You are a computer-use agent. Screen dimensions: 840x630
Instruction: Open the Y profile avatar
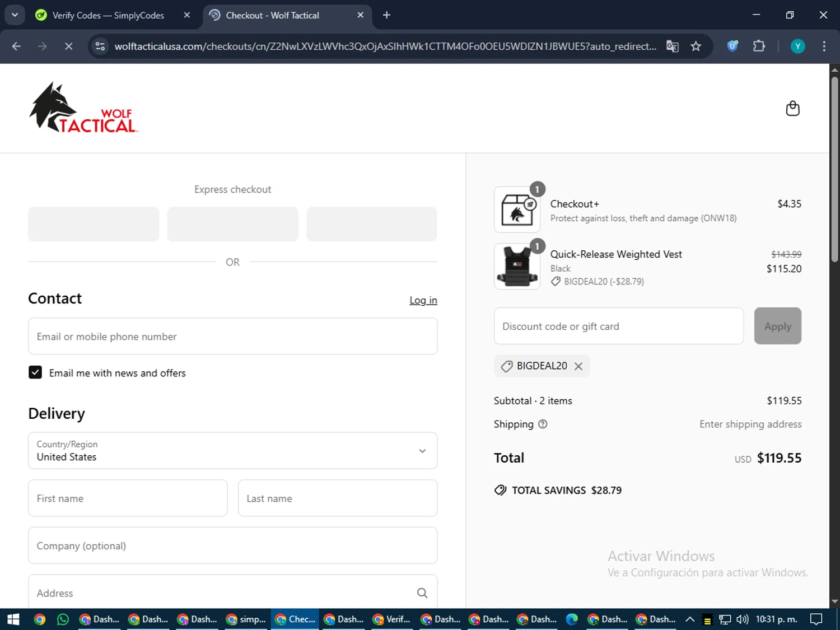[x=797, y=46]
